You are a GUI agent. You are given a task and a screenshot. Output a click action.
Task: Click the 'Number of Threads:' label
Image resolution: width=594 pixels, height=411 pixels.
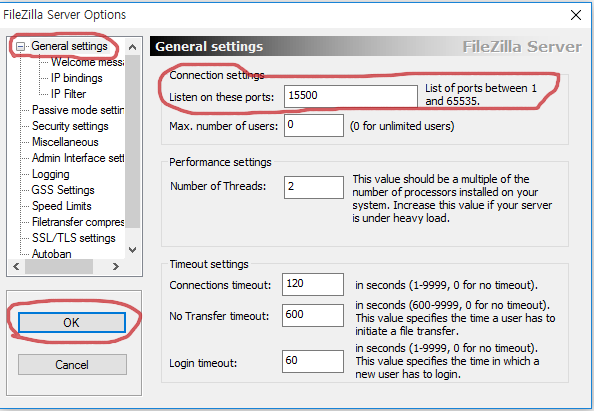(x=218, y=186)
